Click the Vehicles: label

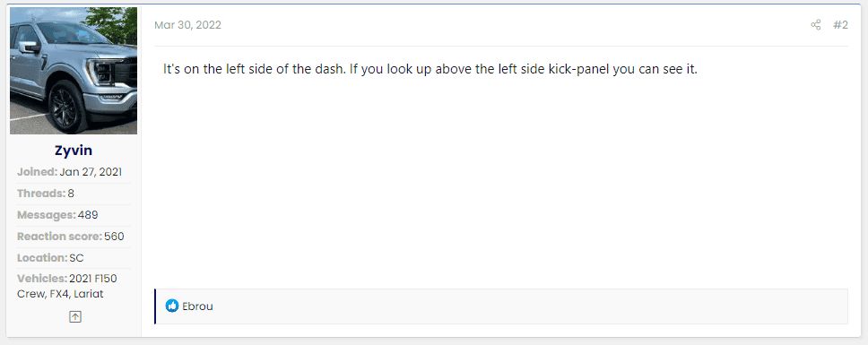coord(42,279)
